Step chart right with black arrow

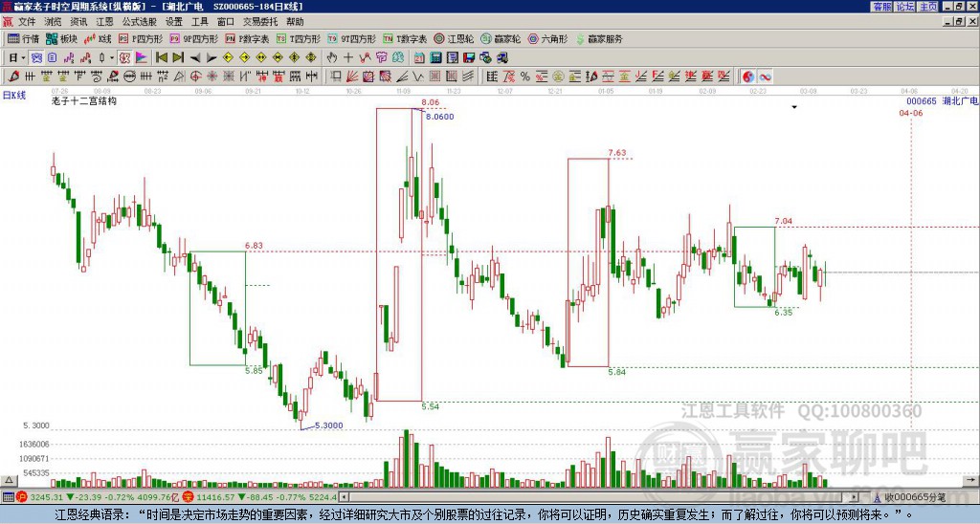coord(212,58)
